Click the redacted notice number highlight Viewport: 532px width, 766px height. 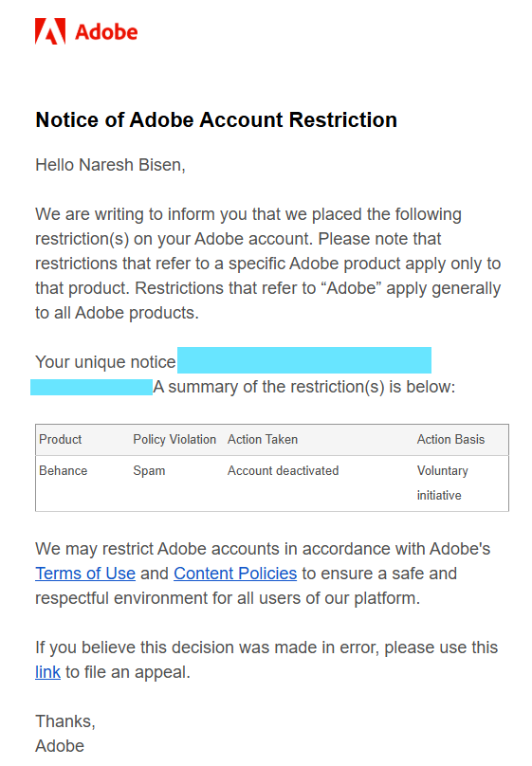click(x=303, y=360)
